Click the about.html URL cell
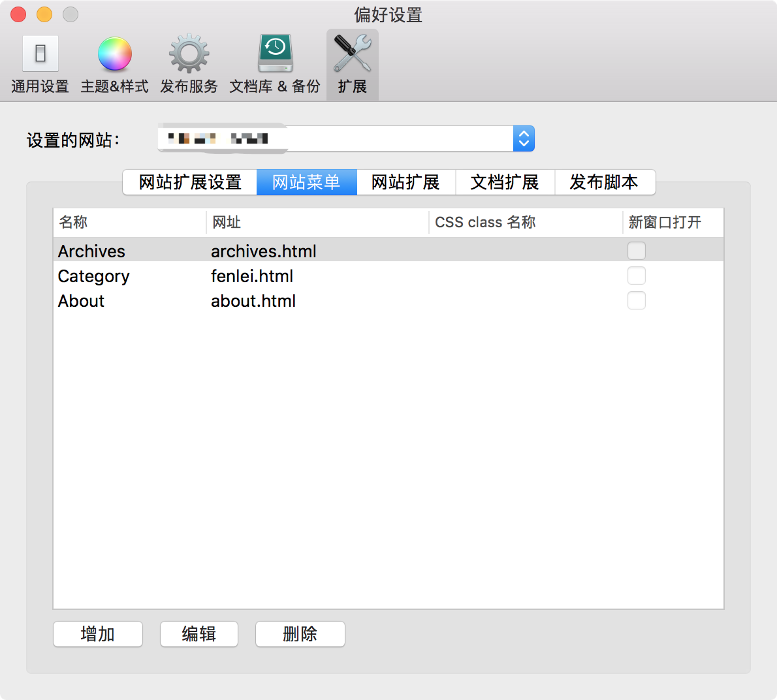The height and width of the screenshot is (700, 777). [253, 301]
